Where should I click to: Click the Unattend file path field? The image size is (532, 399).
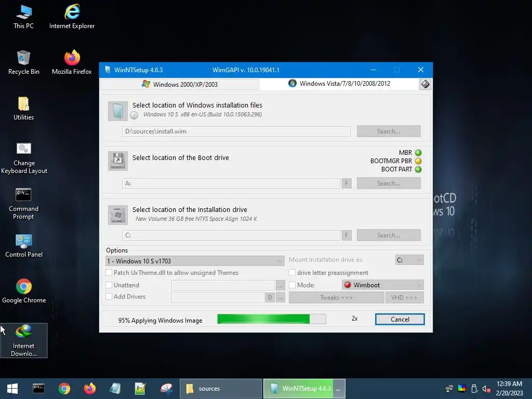pos(223,285)
